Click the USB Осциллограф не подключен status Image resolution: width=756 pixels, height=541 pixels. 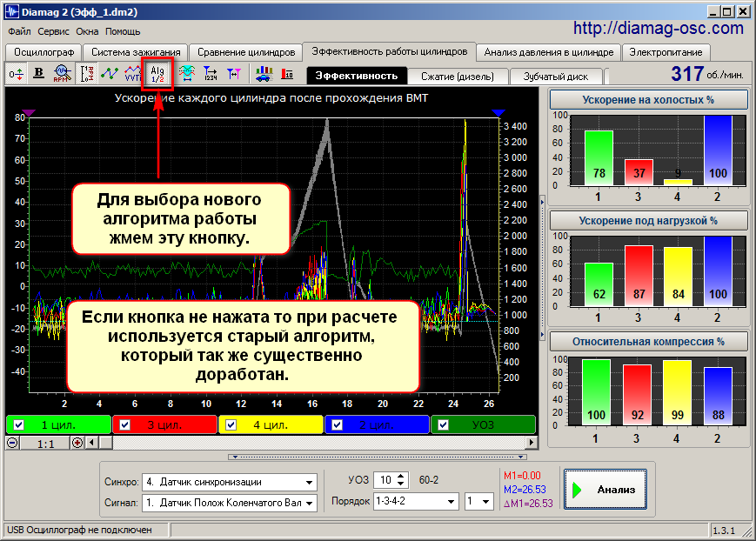pyautogui.click(x=79, y=530)
